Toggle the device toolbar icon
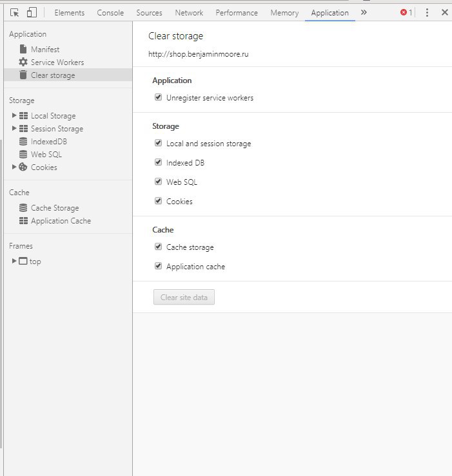This screenshot has height=476, width=452. [x=32, y=13]
